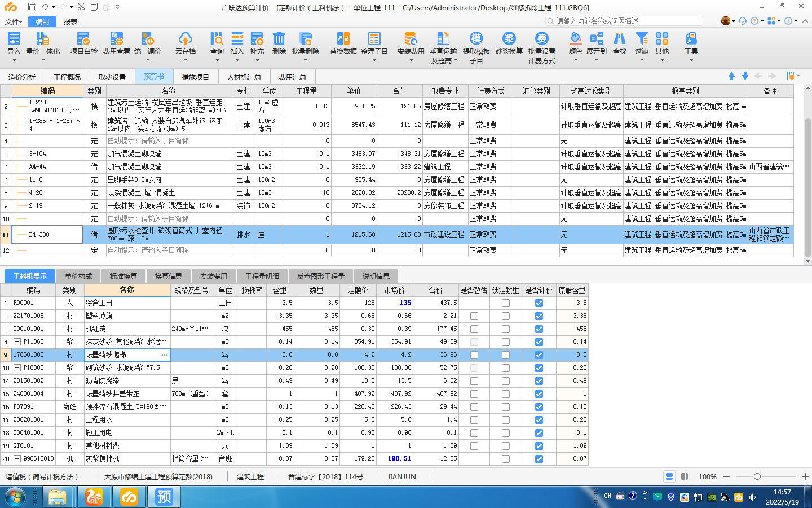Click the ellipsis button in 球墨铸铁爬梯 cell
The width and height of the screenshot is (812, 508).
click(165, 355)
